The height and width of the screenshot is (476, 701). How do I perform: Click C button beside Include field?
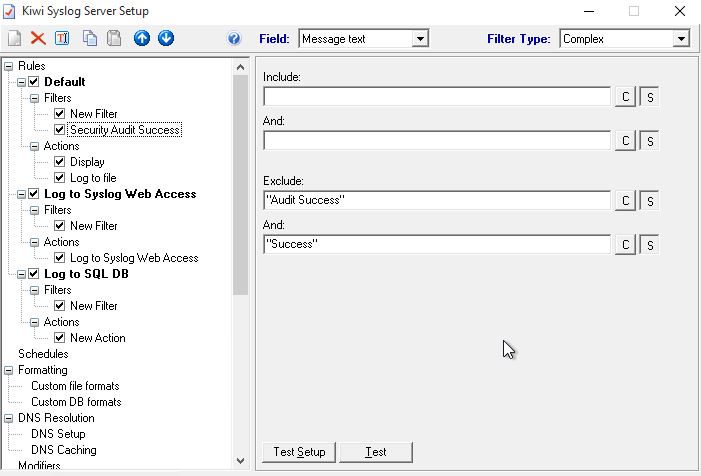coord(625,97)
